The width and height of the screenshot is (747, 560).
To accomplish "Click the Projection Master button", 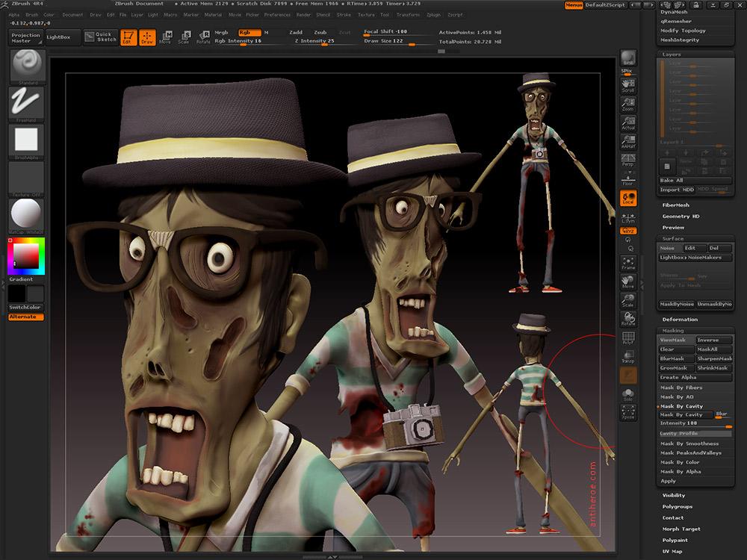I will coord(25,37).
